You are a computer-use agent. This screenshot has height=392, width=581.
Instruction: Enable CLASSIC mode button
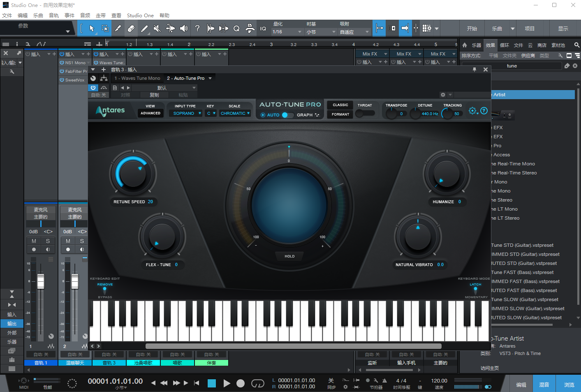coord(340,105)
